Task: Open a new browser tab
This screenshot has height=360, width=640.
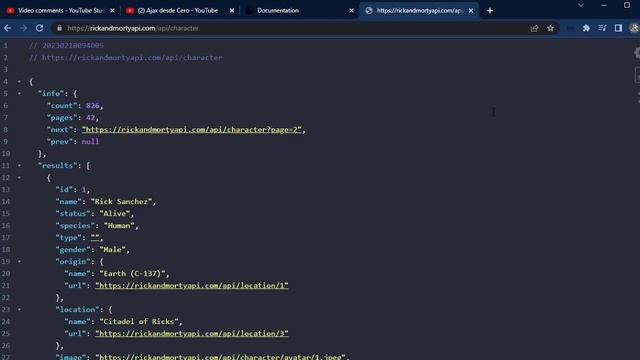Action: (490, 11)
